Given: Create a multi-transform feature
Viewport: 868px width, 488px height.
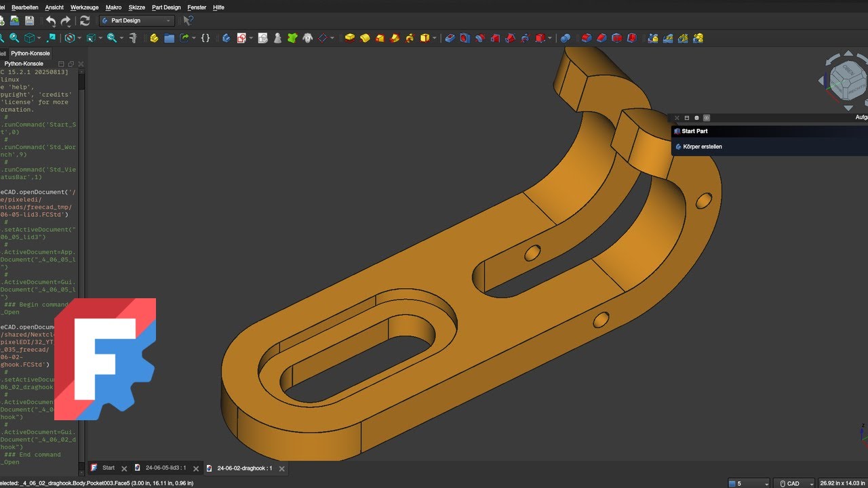Looking at the screenshot, I should [x=698, y=38].
